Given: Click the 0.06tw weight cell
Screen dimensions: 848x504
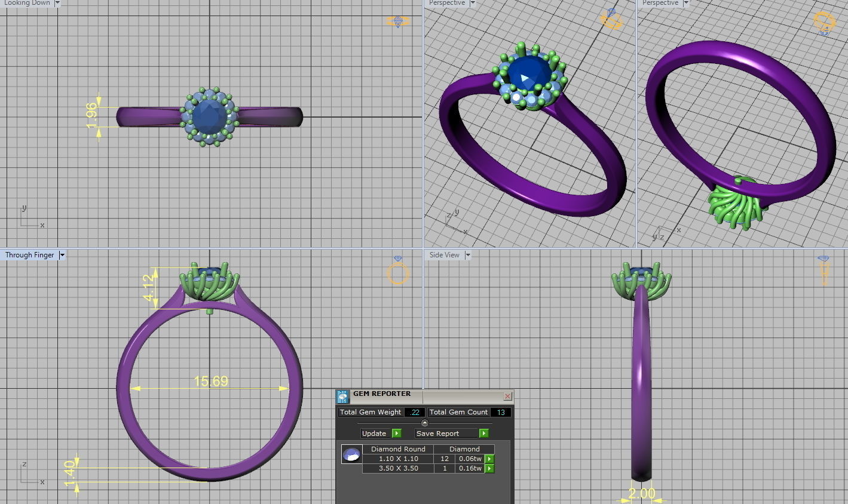Looking at the screenshot, I should [x=470, y=459].
